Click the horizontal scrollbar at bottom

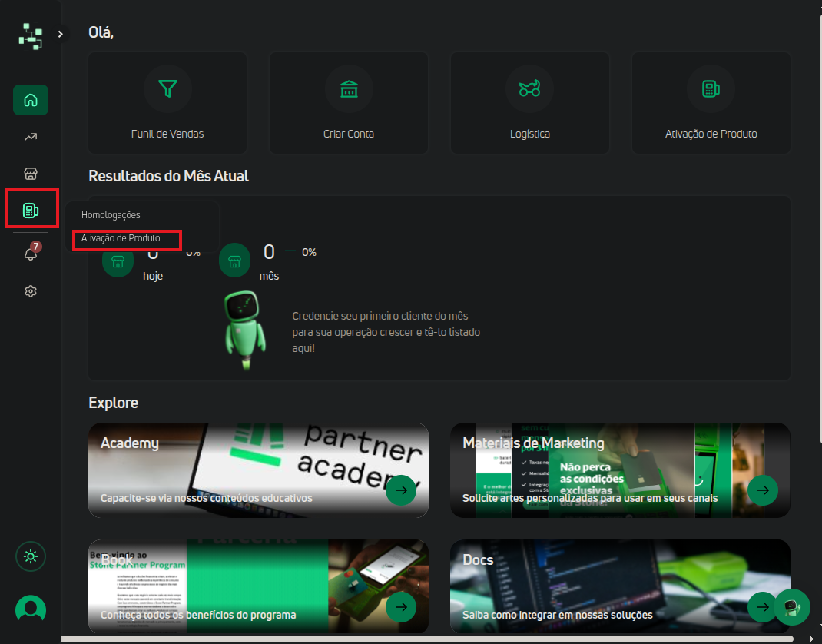tap(426, 639)
